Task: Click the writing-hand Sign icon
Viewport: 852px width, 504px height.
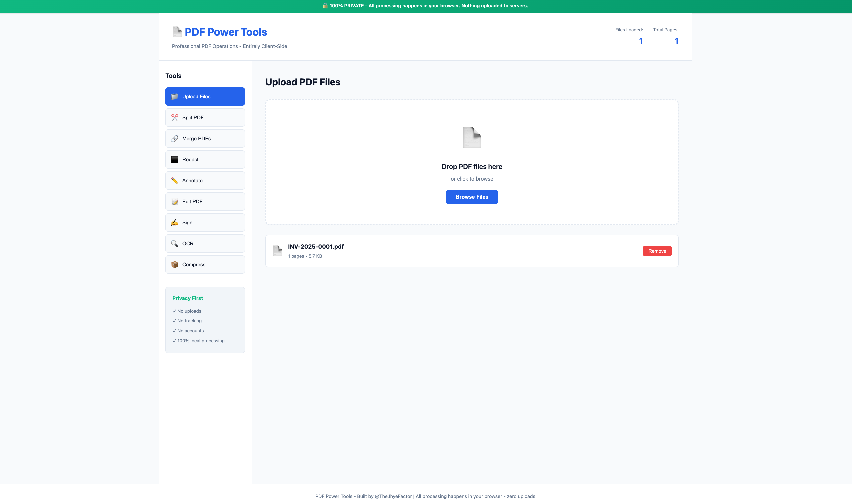Action: [175, 222]
